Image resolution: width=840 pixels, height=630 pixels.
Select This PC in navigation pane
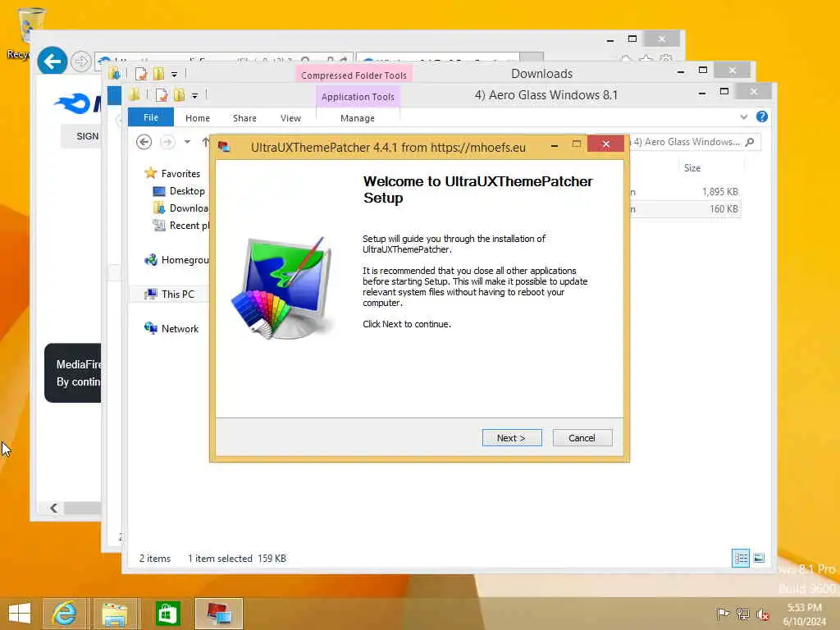(x=177, y=294)
